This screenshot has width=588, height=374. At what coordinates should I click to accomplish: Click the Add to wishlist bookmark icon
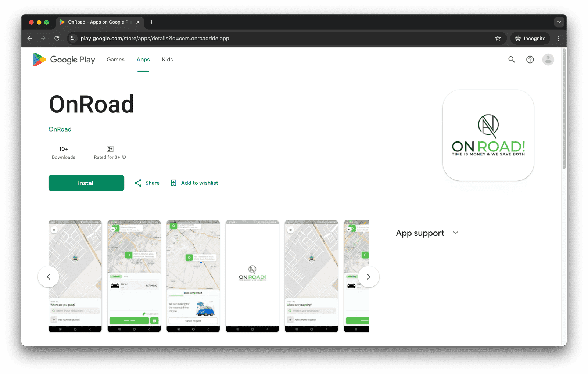173,183
